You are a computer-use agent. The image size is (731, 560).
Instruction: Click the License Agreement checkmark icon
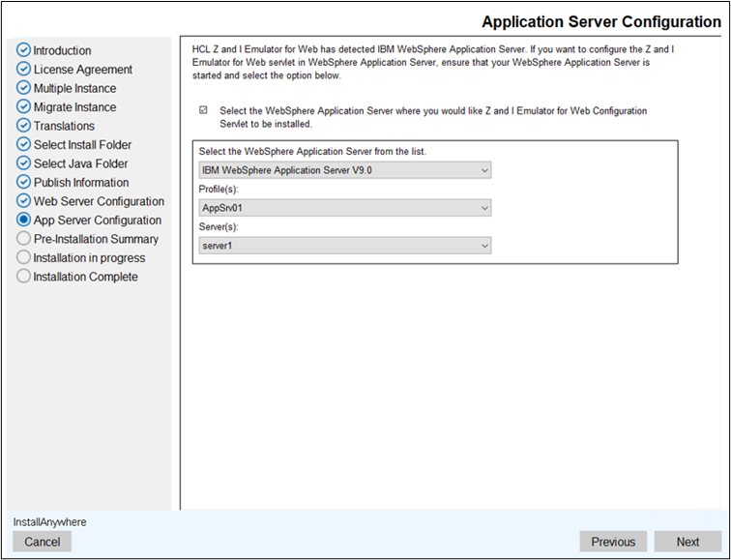click(24, 70)
